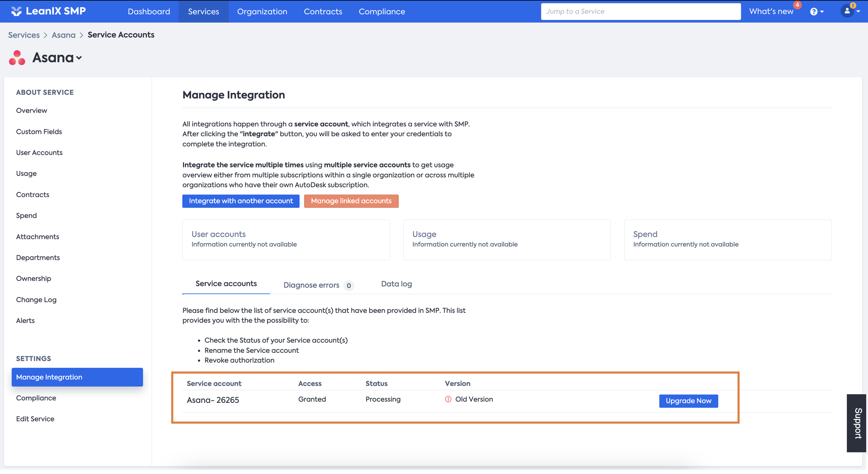Open Custom Fields in the sidebar
868x474 pixels.
(39, 131)
